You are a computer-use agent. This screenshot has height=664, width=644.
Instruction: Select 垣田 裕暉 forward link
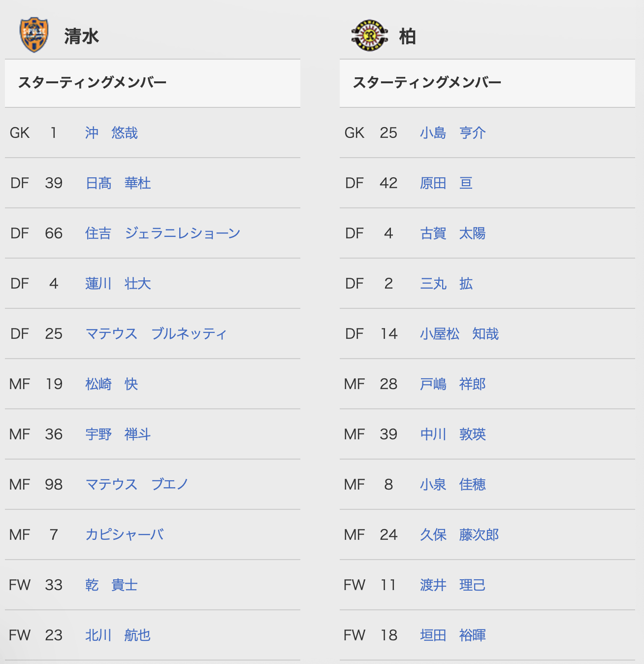tap(453, 635)
